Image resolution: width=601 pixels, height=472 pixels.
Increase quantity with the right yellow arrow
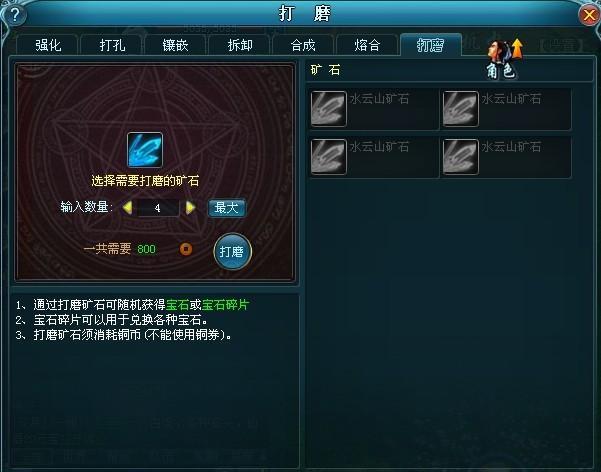pos(190,208)
